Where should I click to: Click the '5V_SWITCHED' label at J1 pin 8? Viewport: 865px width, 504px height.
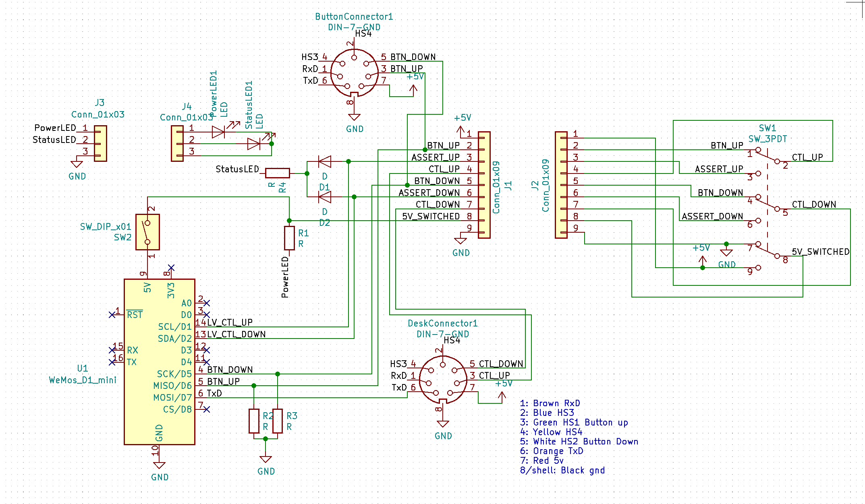click(x=431, y=216)
